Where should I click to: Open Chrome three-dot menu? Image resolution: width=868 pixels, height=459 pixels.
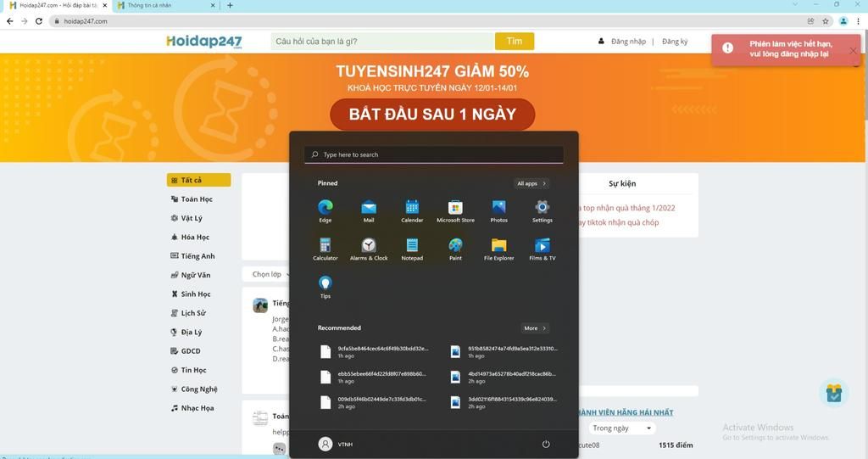pos(858,21)
